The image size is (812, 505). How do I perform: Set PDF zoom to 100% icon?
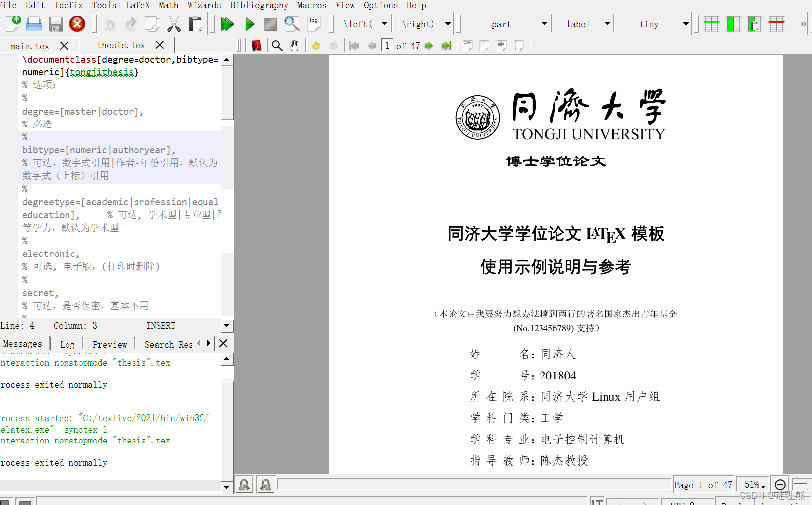(x=468, y=46)
